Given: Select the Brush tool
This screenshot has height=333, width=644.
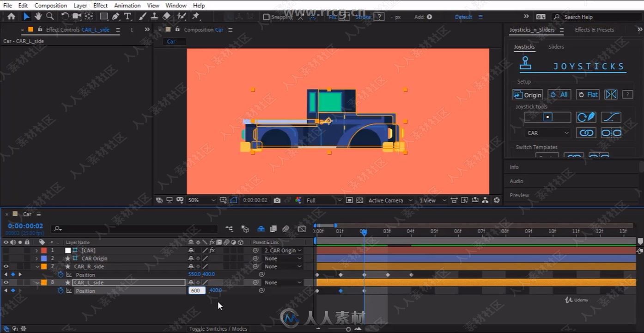Looking at the screenshot, I should point(143,17).
